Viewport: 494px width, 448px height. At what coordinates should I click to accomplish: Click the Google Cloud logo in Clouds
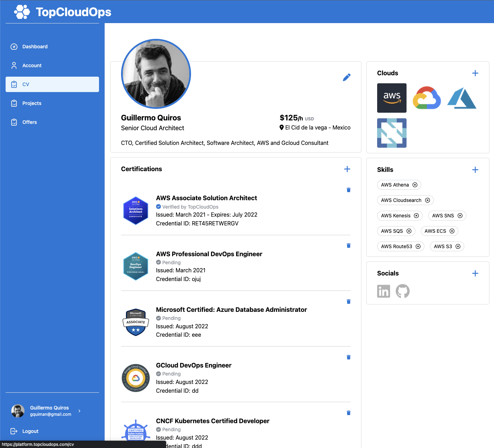[x=426, y=98]
